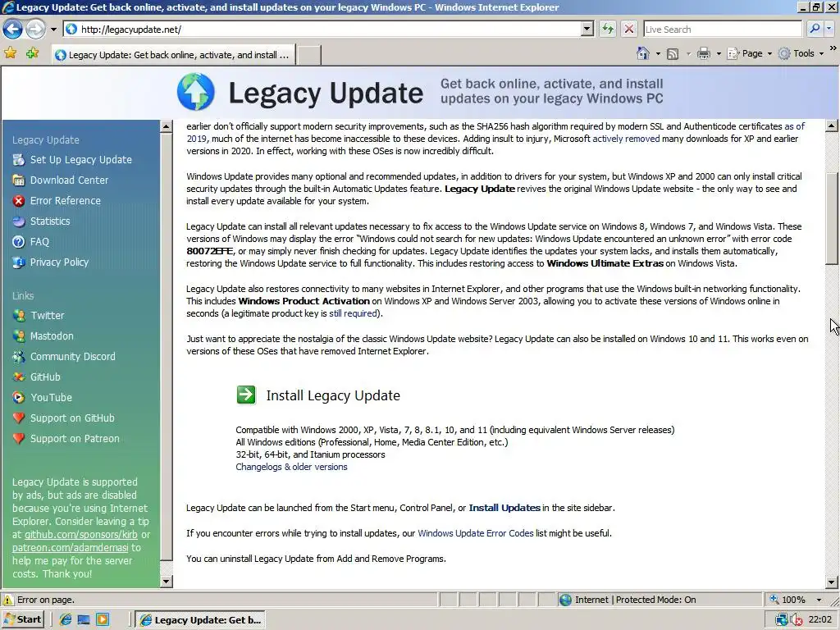Expand the 100% zoom level dropdown
Viewport: 840px width, 630px height.
[x=819, y=600]
